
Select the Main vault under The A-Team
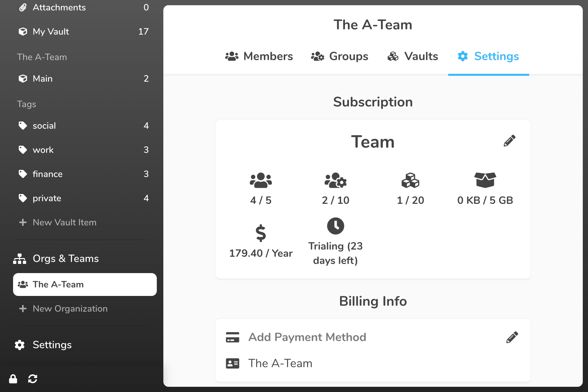tap(42, 79)
